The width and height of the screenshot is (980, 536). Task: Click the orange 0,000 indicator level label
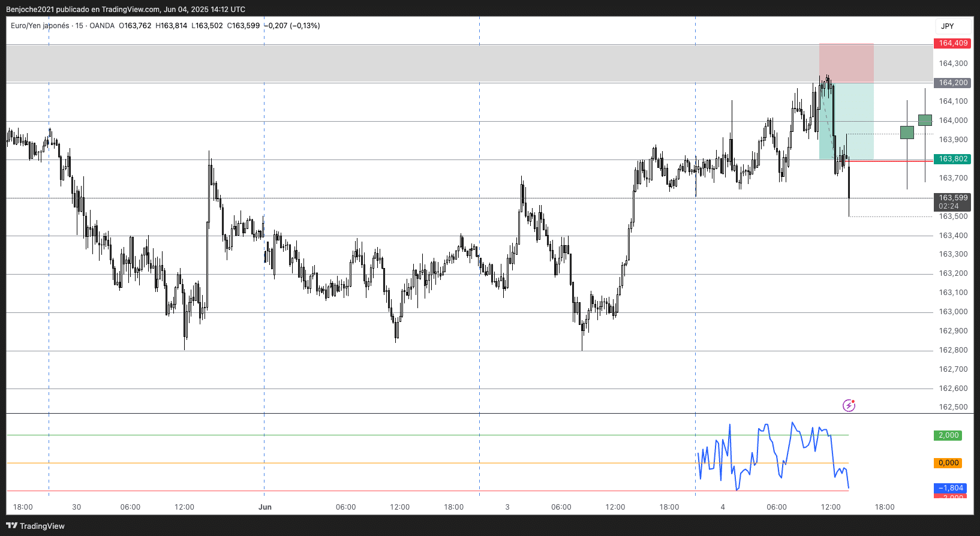tap(948, 463)
